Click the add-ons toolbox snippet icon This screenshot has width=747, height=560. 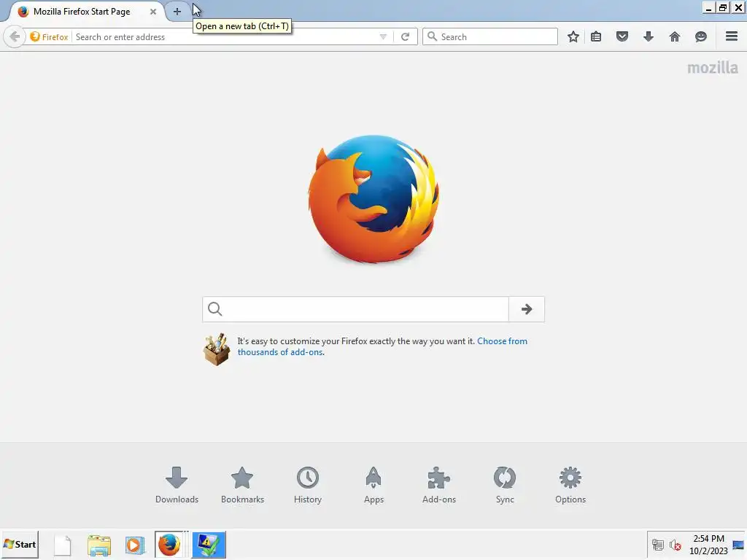pos(217,349)
